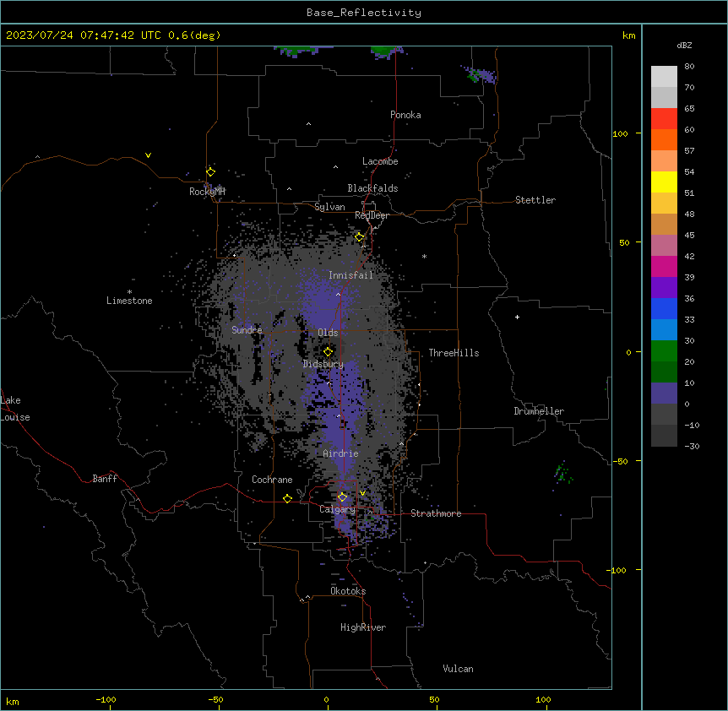Click the yellow marker at Calgary
The width and height of the screenshot is (728, 711).
(342, 497)
